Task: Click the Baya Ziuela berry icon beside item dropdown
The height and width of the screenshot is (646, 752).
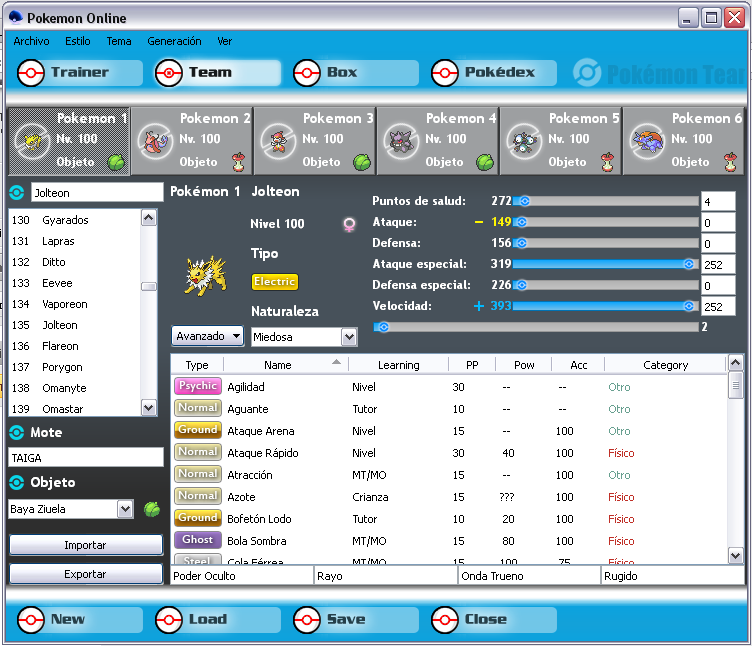Action: click(x=152, y=509)
